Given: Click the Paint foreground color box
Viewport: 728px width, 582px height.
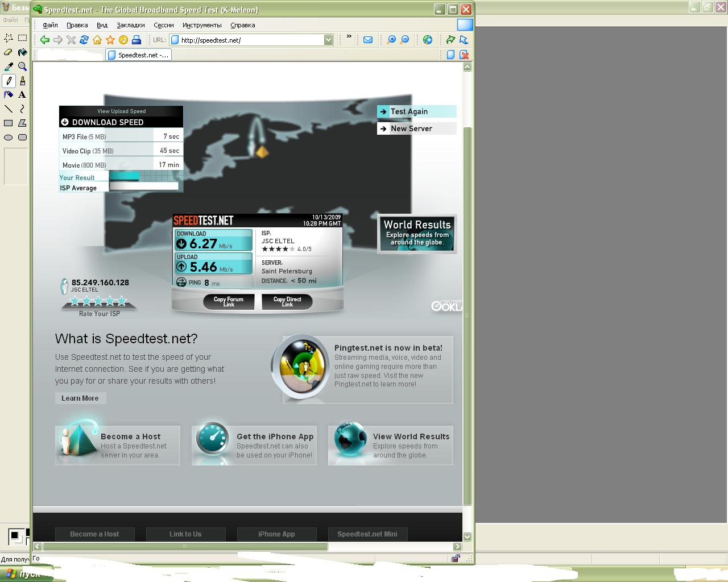Looking at the screenshot, I should [x=14, y=534].
